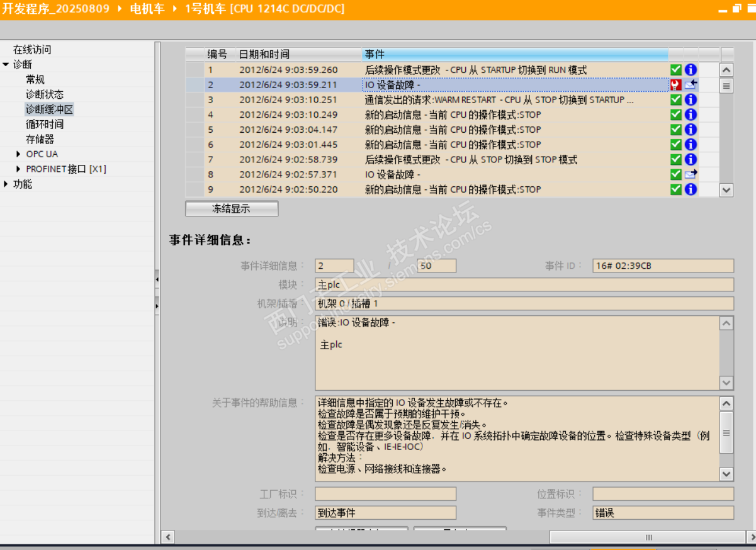
Task: Click blue info icon in row 9
Action: click(691, 189)
